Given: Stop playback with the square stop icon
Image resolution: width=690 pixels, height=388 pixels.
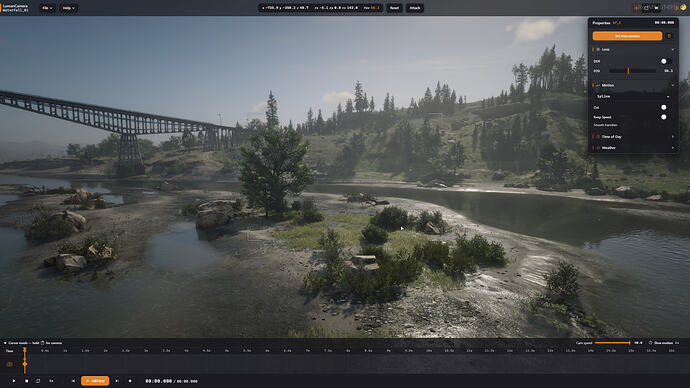Looking at the screenshot, I should [x=26, y=381].
